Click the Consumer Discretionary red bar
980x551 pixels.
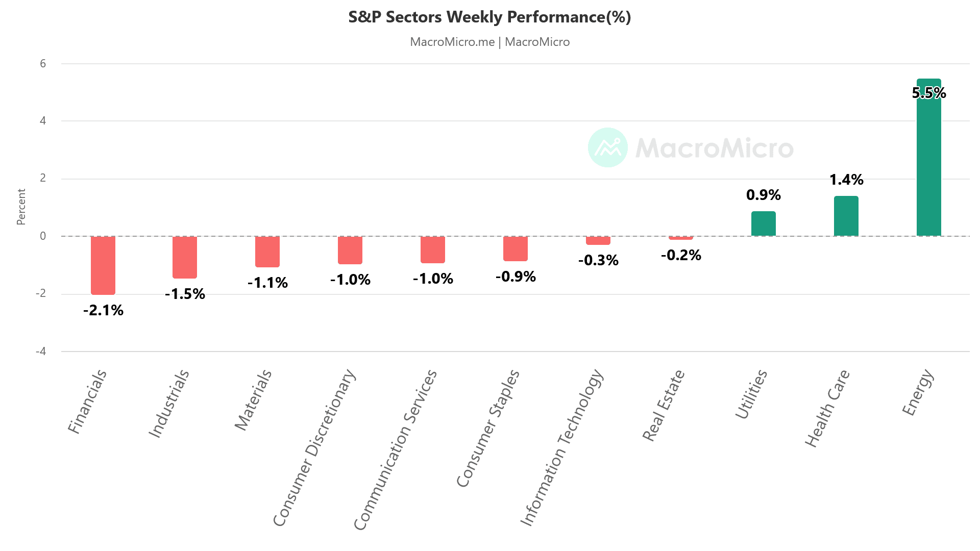pyautogui.click(x=350, y=250)
